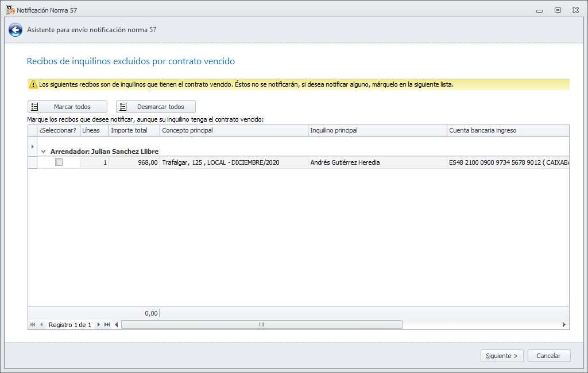This screenshot has width=588, height=373.
Task: Click horizontal scrollbar left arrow
Action: (116, 325)
